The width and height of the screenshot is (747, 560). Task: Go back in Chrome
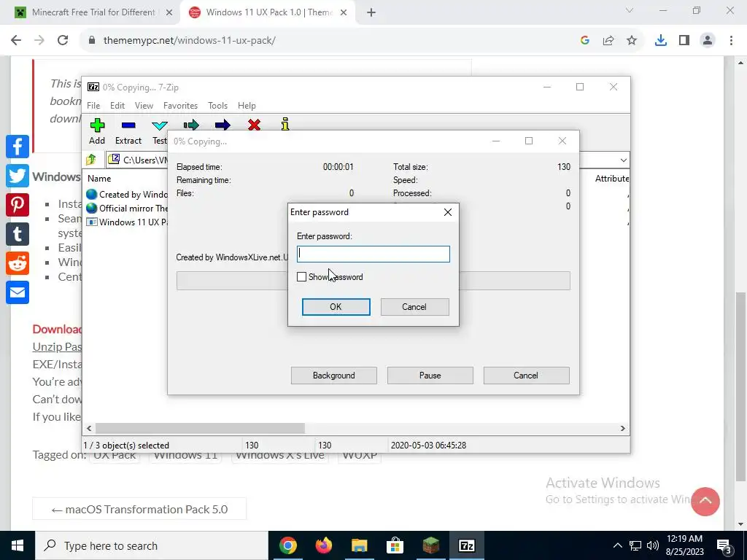point(16,40)
